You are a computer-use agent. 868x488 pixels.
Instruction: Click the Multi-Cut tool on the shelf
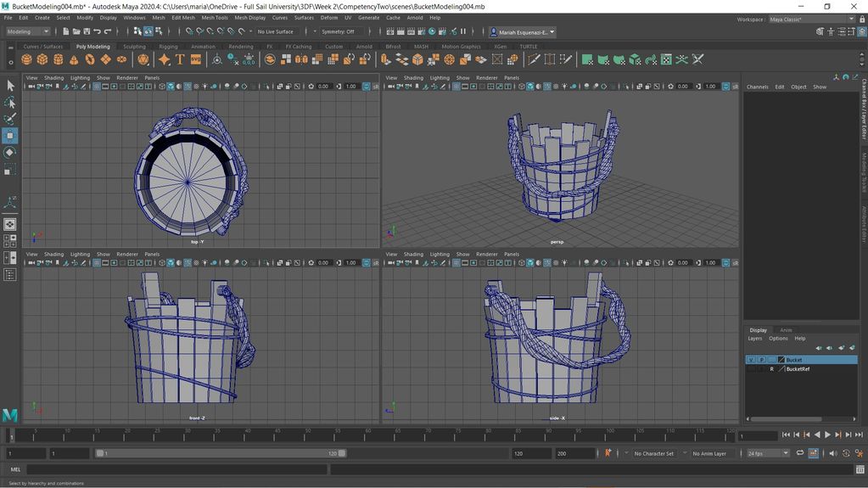pos(534,59)
